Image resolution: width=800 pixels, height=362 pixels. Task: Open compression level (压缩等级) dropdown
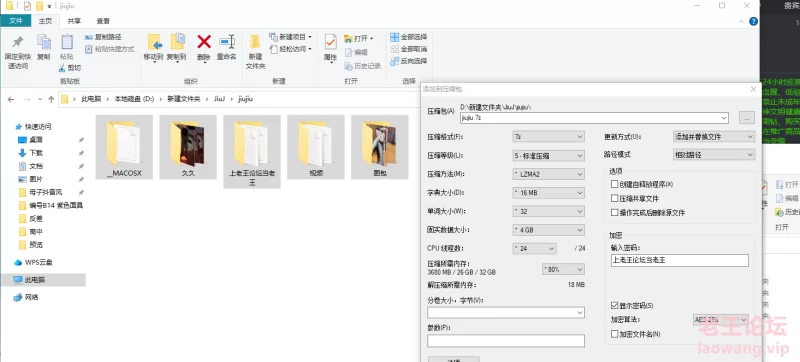548,156
